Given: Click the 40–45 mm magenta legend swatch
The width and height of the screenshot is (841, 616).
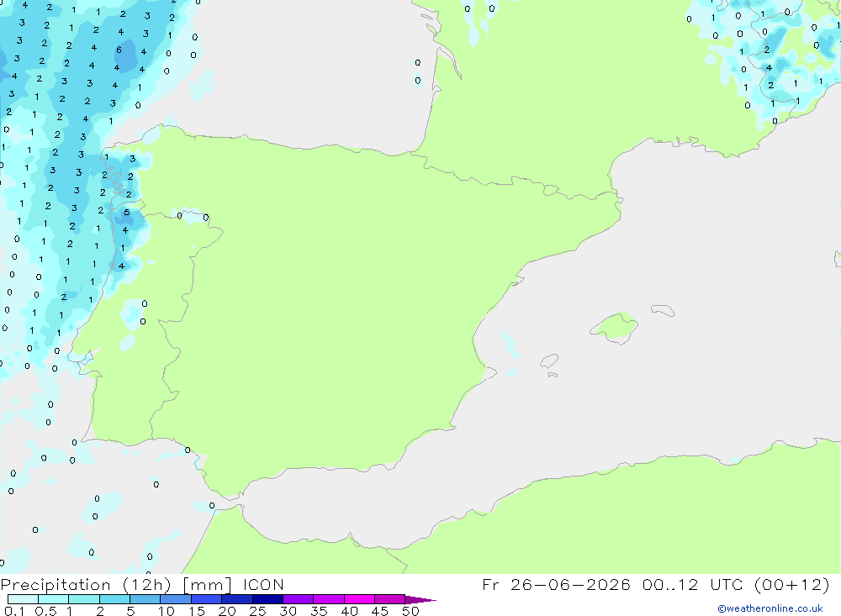Looking at the screenshot, I should pos(359,599).
